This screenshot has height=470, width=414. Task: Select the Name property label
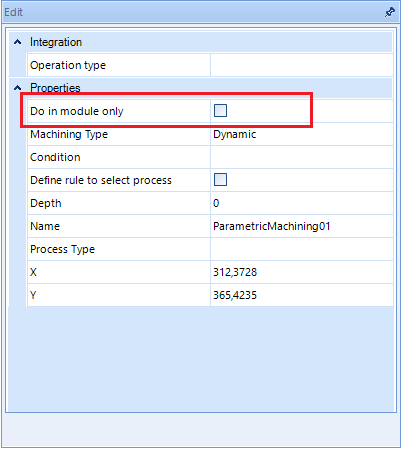click(45, 226)
